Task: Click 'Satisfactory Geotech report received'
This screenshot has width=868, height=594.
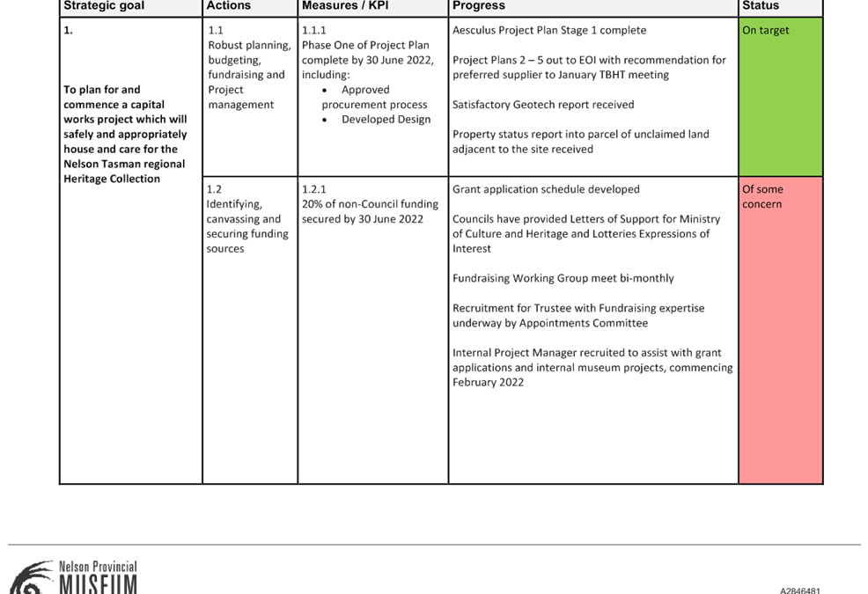Action: 543,105
